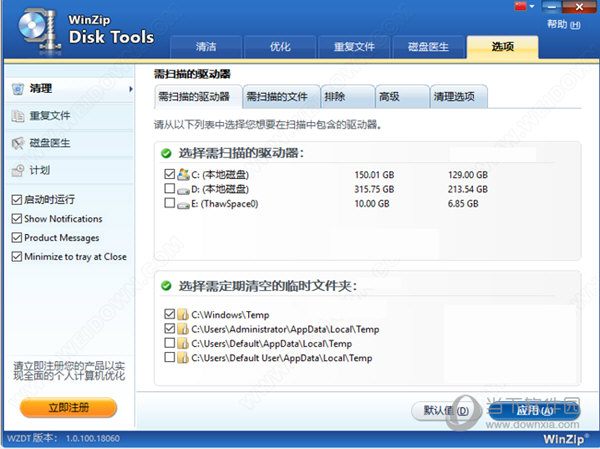Go to the 重复文件 main tab
This screenshot has width=600, height=449.
pos(354,47)
